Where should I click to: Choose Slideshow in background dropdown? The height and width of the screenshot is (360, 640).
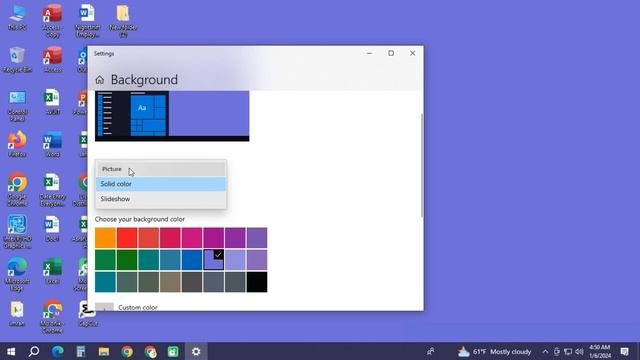click(161, 199)
